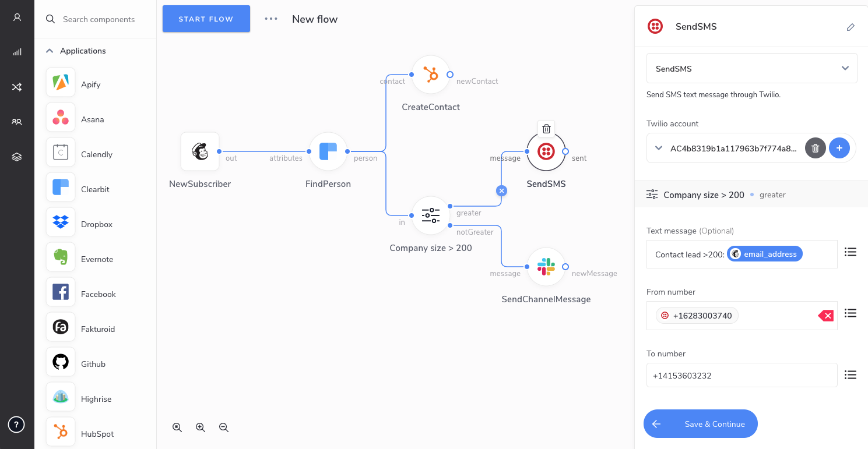The width and height of the screenshot is (868, 449).
Task: Click the To number input field
Action: click(742, 375)
